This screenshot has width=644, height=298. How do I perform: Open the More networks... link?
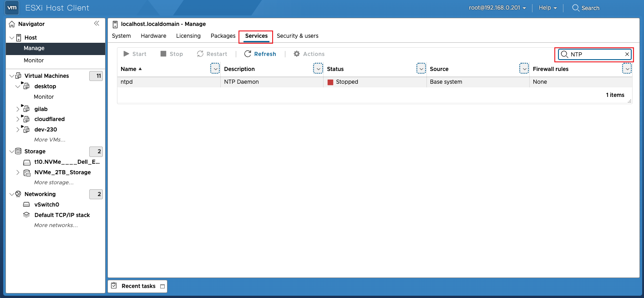56,225
